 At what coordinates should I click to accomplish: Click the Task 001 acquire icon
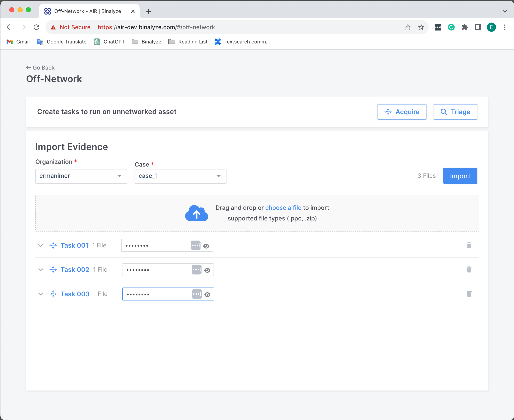(x=53, y=245)
